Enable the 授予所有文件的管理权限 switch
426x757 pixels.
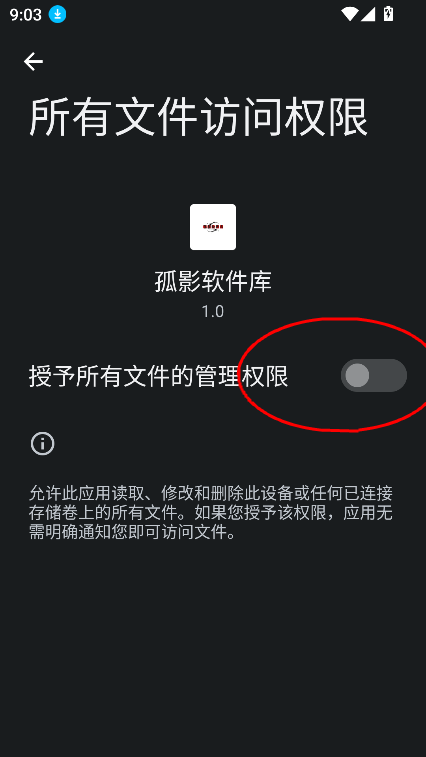pos(374,375)
